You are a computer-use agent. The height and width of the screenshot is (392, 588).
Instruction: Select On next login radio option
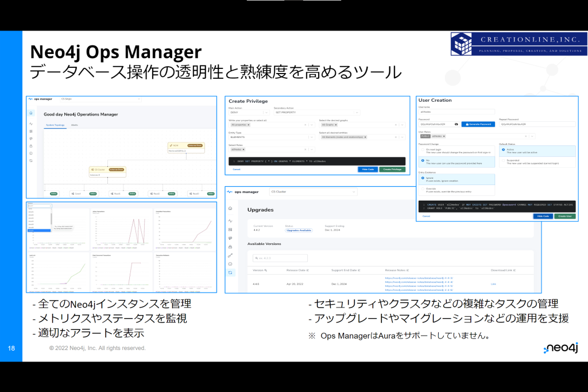click(x=423, y=149)
